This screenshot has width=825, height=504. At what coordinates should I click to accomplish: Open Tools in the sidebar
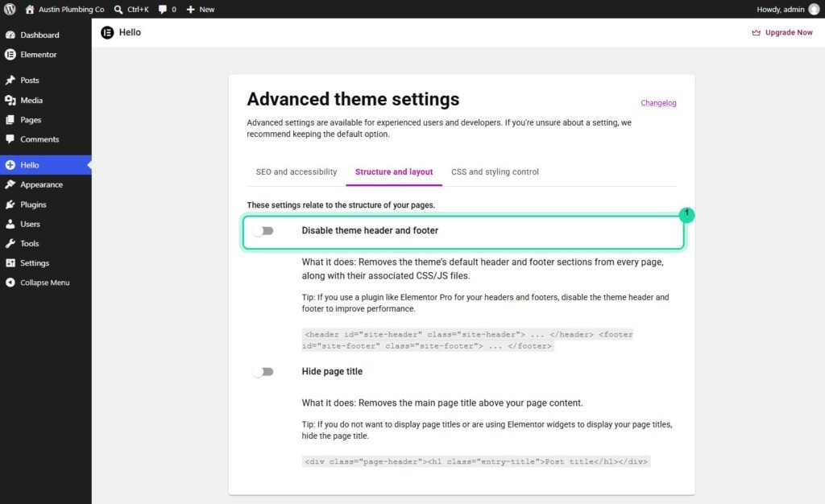click(46, 243)
